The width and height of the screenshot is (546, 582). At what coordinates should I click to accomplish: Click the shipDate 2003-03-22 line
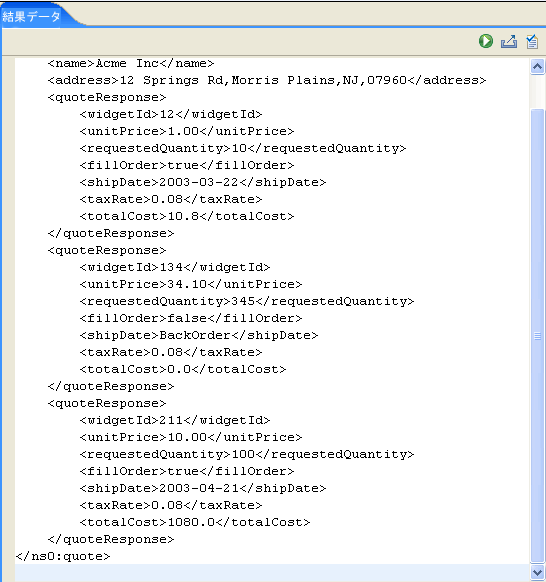[x=203, y=183]
